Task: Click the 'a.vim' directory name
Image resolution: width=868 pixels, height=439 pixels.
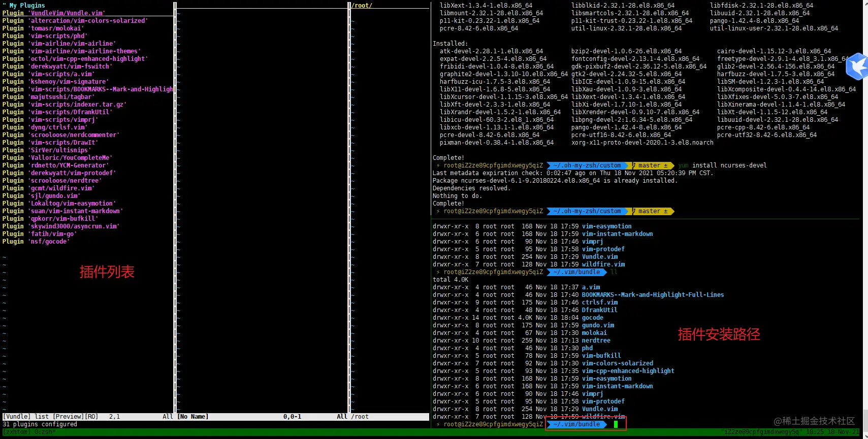Action: [x=591, y=287]
